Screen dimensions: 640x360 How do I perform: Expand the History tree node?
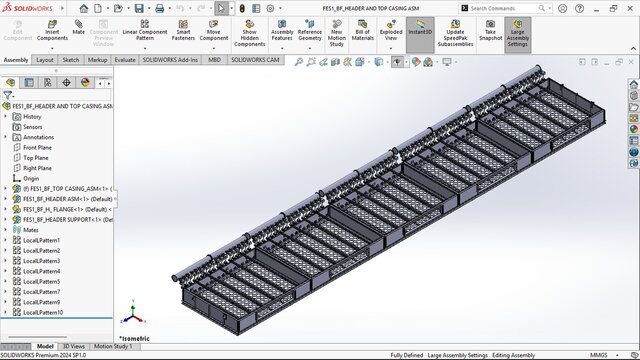(x=5, y=116)
